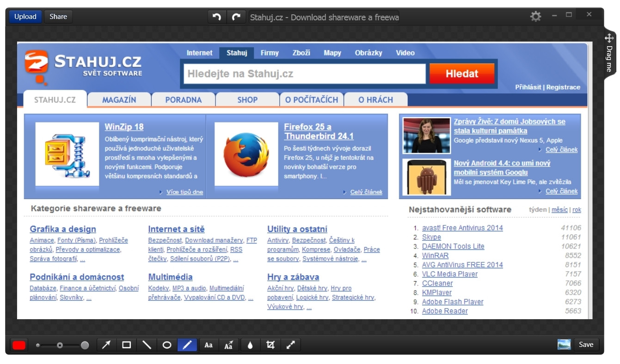Open the Internet a sítě category

[176, 229]
